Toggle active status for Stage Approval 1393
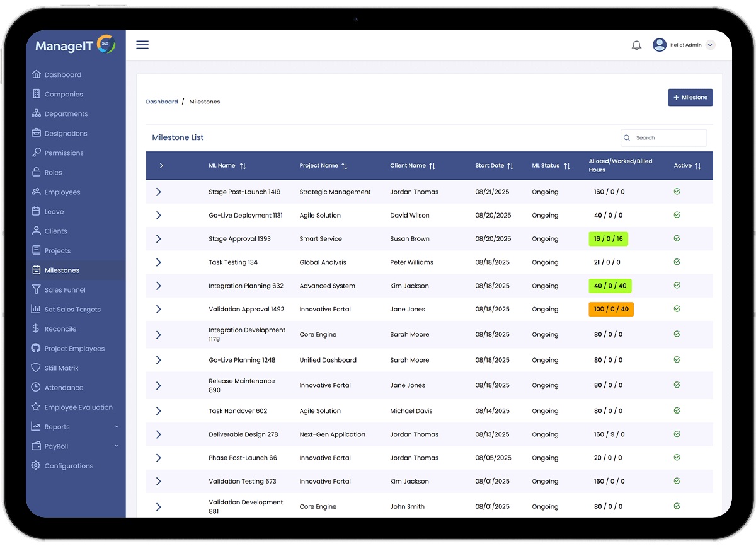This screenshot has height=546, width=756. [677, 238]
